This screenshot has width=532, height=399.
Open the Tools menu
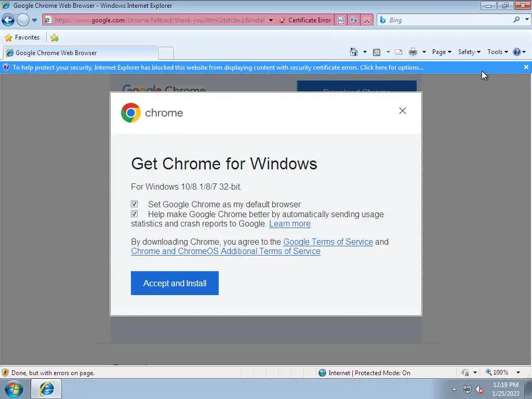coord(497,52)
